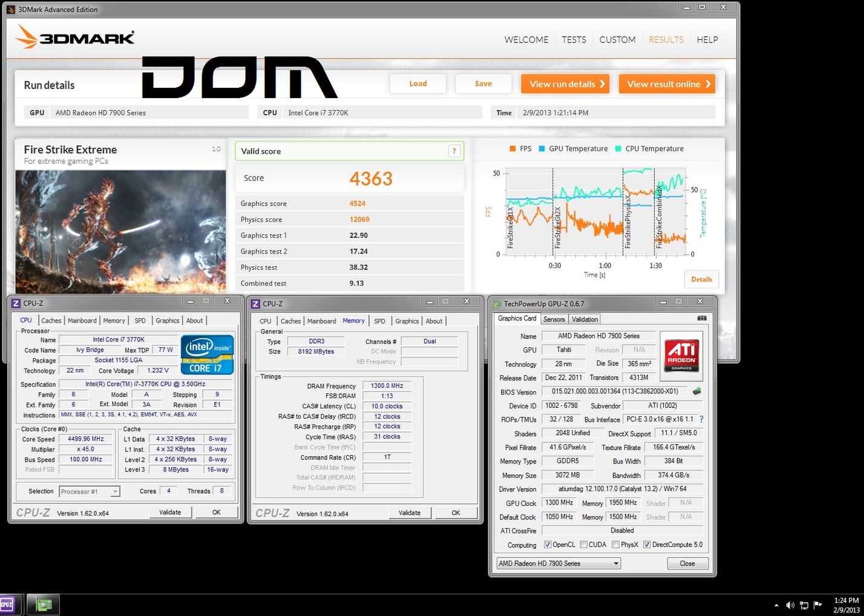This screenshot has height=616, width=864.
Task: Switch to About tab in left CPU-Z
Action: (x=195, y=321)
